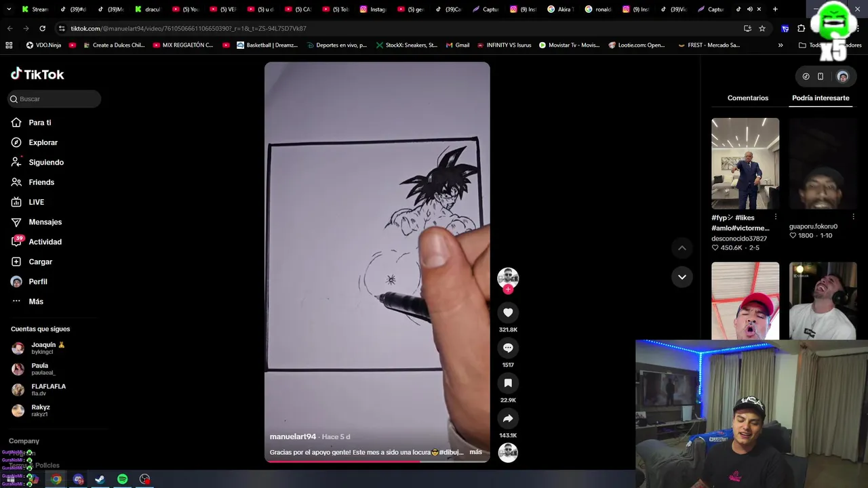The height and width of the screenshot is (488, 868).
Task: Click the Buscar search field
Action: coord(54,99)
